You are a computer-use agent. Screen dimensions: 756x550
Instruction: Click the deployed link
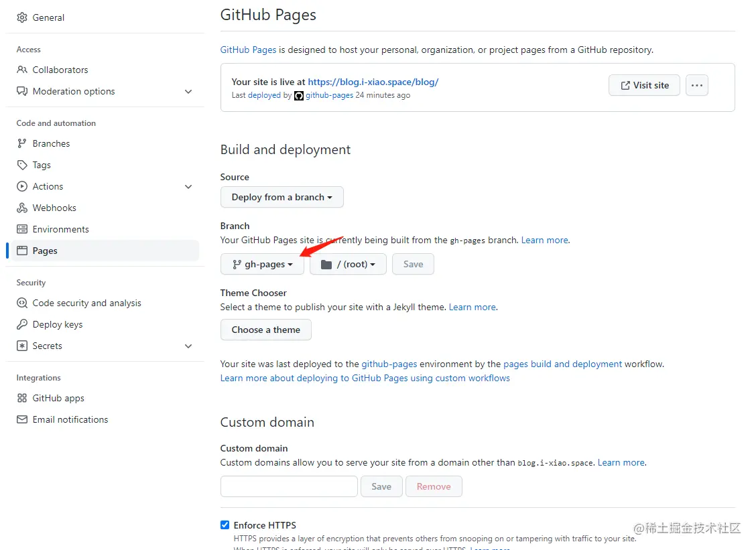[264, 95]
